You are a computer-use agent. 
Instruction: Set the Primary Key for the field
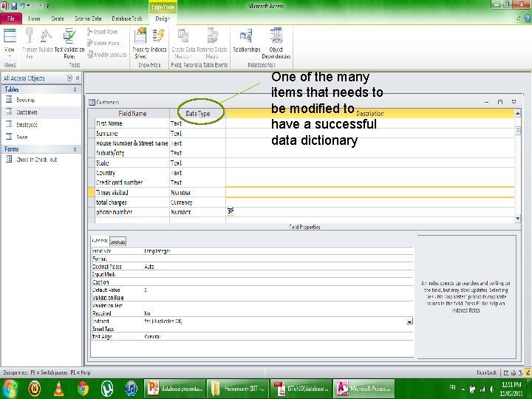pos(29,43)
